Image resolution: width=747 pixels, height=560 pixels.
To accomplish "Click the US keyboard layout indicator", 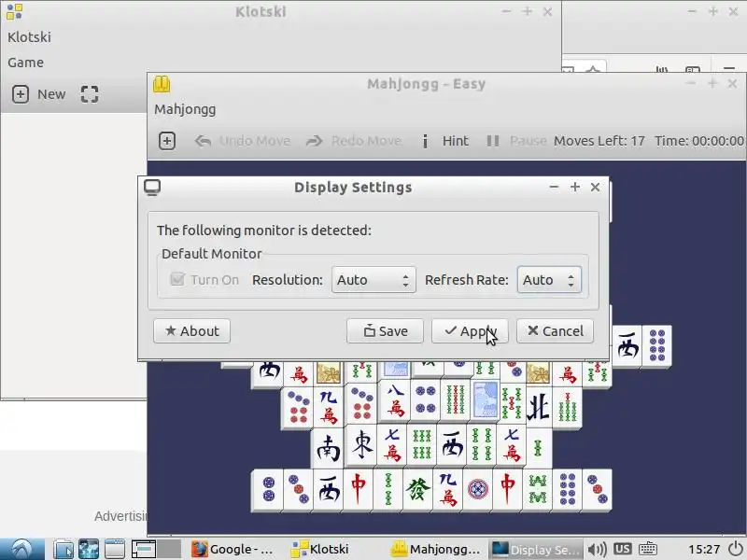I will pos(622,549).
